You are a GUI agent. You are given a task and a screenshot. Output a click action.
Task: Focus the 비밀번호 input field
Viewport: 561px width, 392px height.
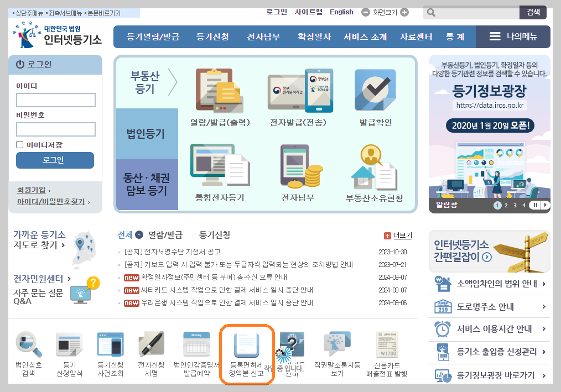pos(56,129)
